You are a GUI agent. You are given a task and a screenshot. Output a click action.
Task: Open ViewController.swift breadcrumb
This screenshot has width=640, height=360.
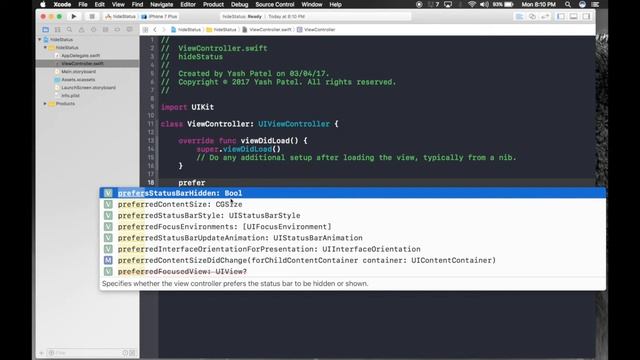point(267,30)
